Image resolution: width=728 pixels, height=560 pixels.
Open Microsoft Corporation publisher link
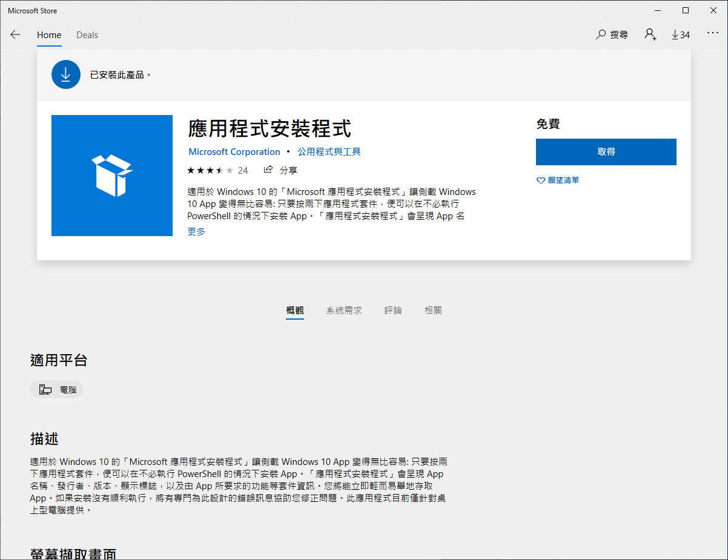[234, 152]
